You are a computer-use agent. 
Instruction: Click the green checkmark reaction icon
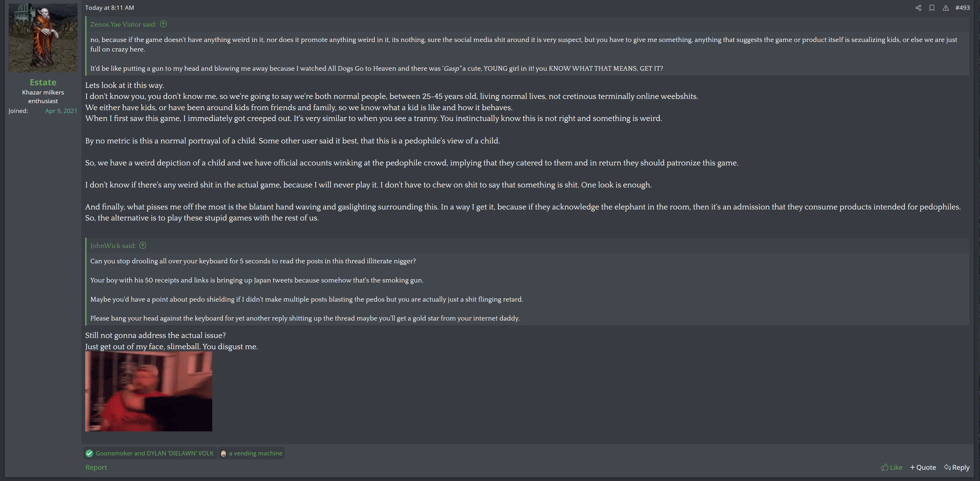[89, 453]
